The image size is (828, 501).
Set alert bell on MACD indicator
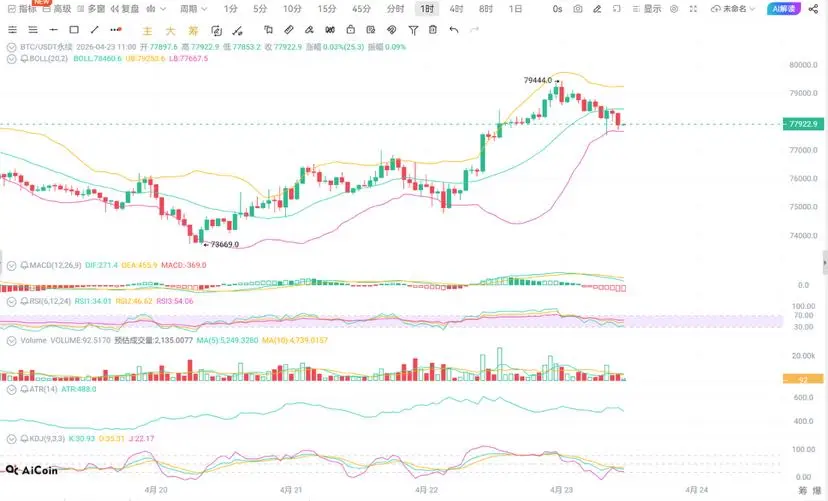24,265
